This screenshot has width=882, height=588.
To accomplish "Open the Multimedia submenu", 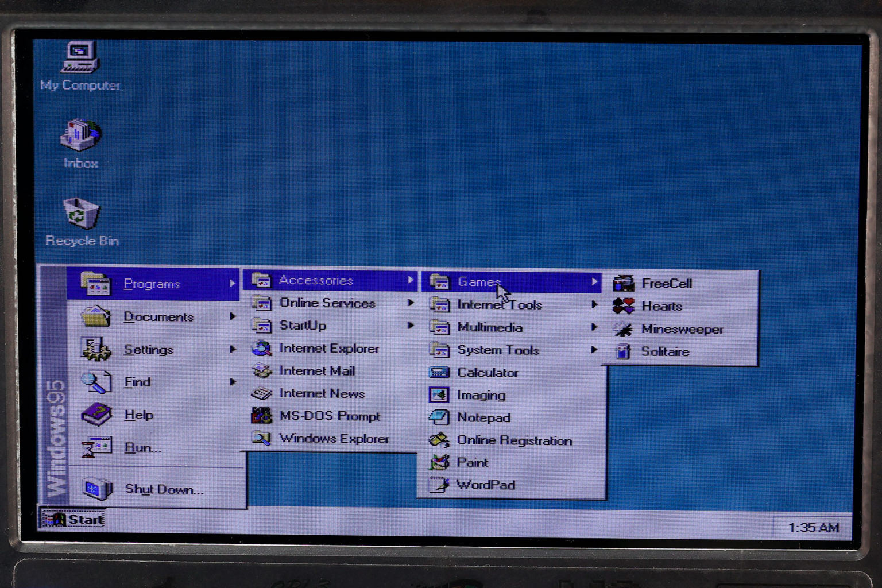I will point(489,327).
